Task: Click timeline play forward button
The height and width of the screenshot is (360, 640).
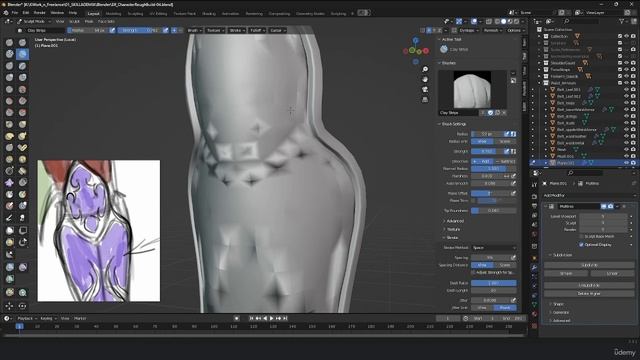Action: click(x=271, y=318)
